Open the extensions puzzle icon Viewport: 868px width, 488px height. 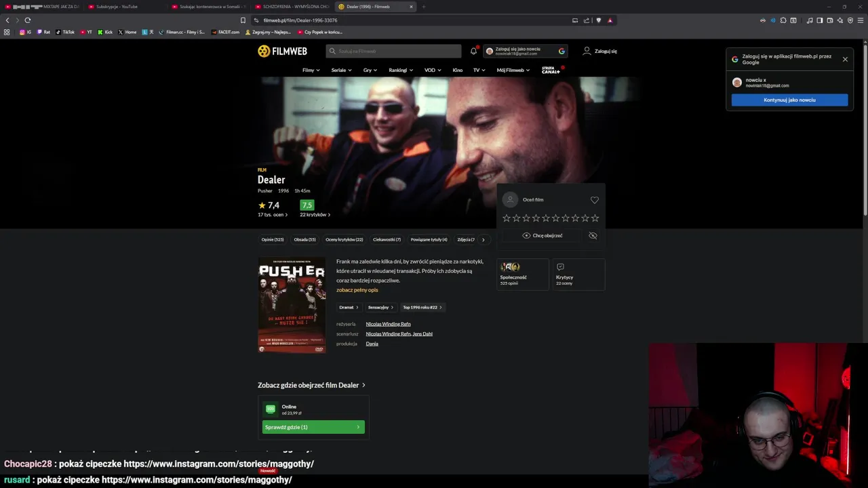783,20
